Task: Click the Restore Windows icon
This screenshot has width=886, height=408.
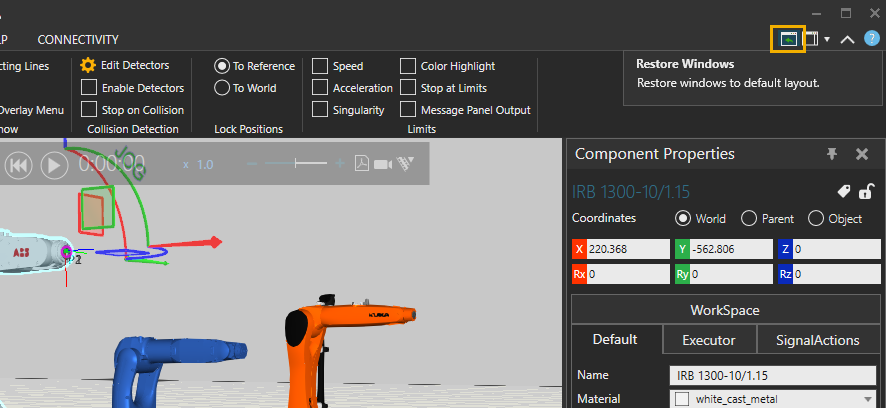Action: coord(789,39)
